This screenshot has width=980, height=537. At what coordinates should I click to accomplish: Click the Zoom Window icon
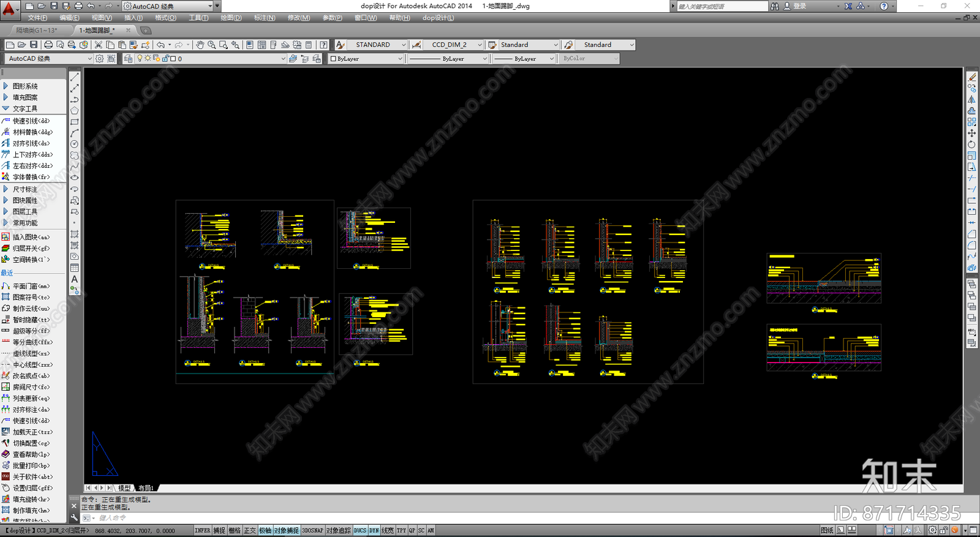coord(224,45)
